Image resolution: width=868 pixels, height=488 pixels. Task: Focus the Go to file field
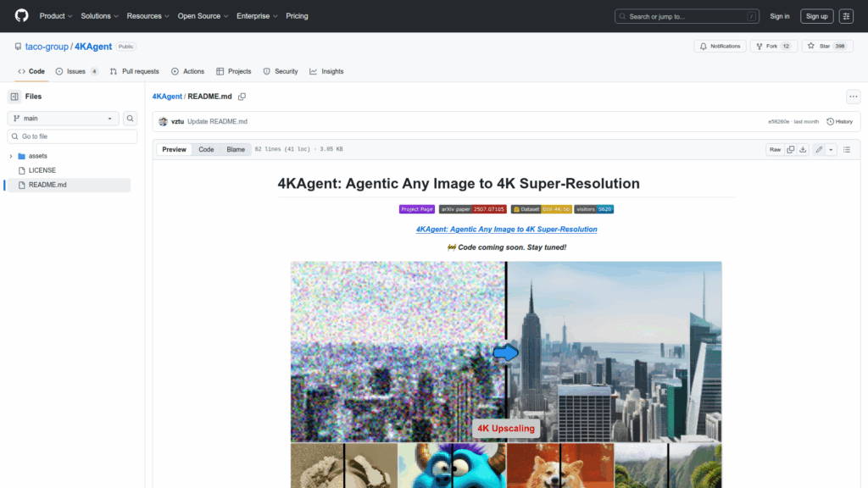tap(72, 136)
